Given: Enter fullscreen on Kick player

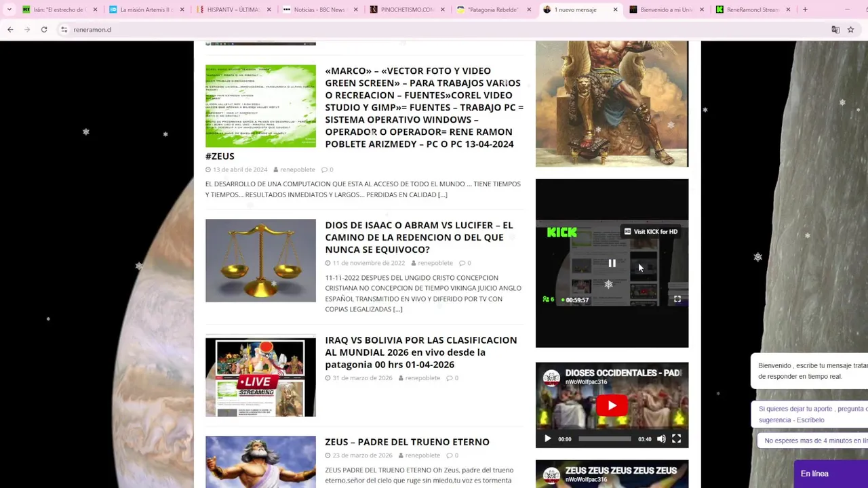Looking at the screenshot, I should click(x=677, y=299).
